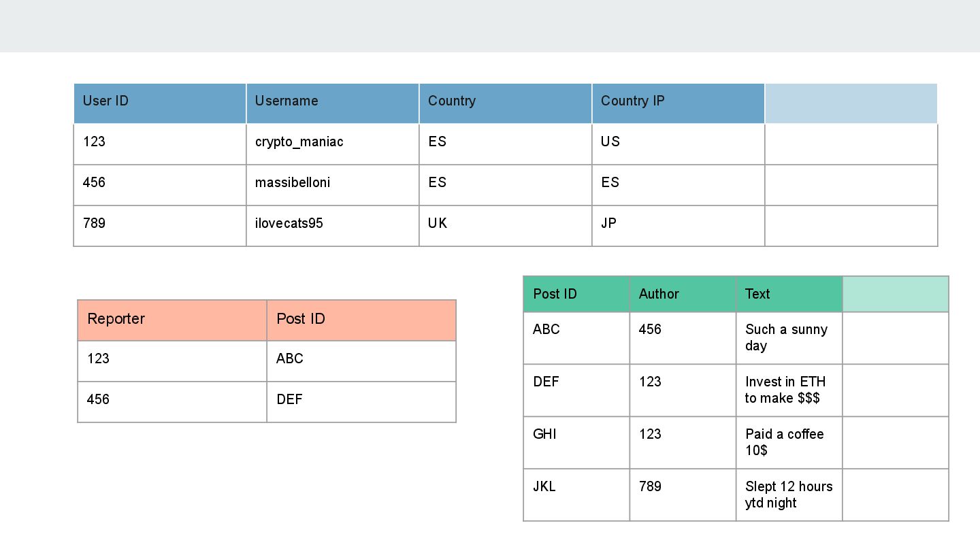Select the Username column header
The image size is (980, 551).
coord(333,103)
